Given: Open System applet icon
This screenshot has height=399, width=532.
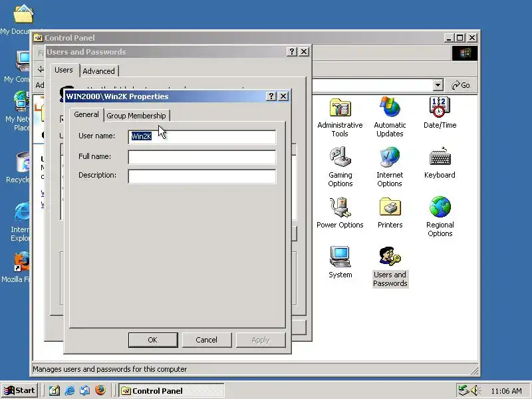Looking at the screenshot, I should [x=340, y=263].
